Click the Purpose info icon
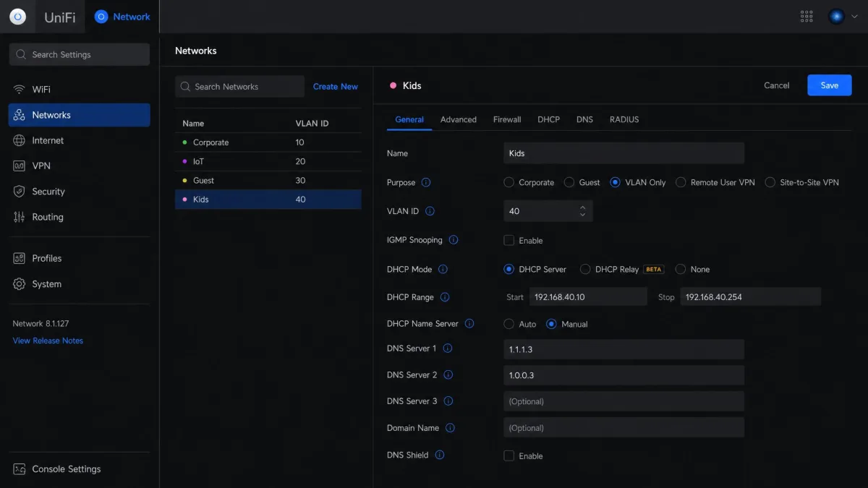 tap(426, 182)
